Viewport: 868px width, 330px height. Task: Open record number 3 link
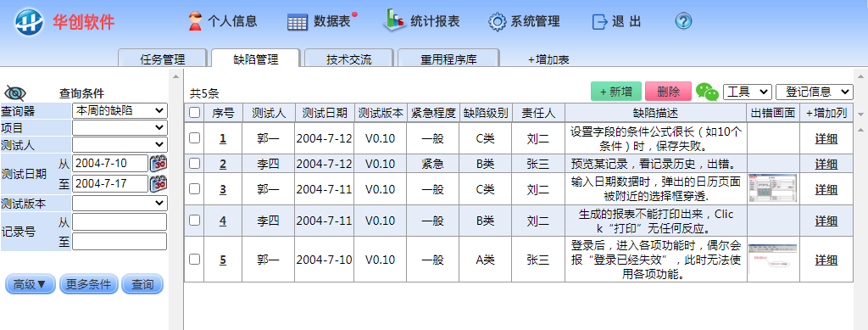(x=223, y=189)
